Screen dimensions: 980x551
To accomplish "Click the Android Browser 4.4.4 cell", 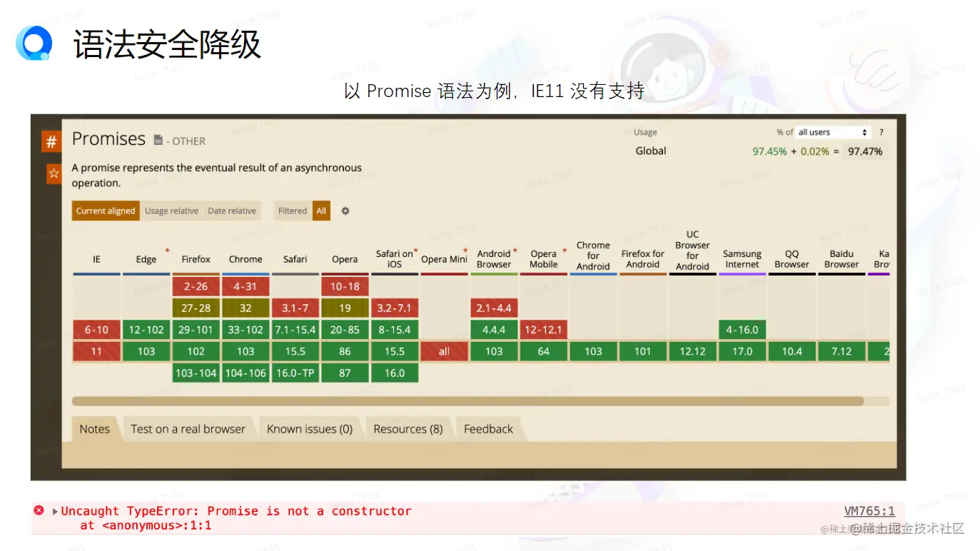I will 494,330.
